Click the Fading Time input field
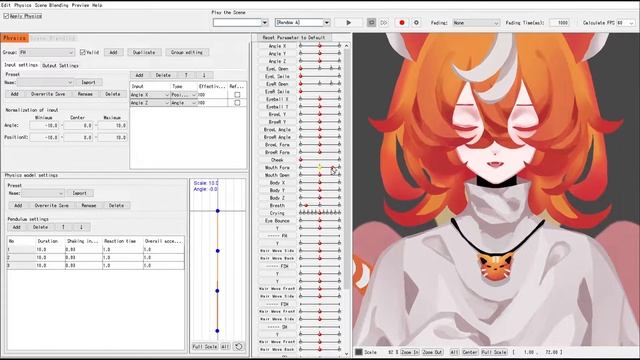The image size is (640, 360). tap(559, 23)
